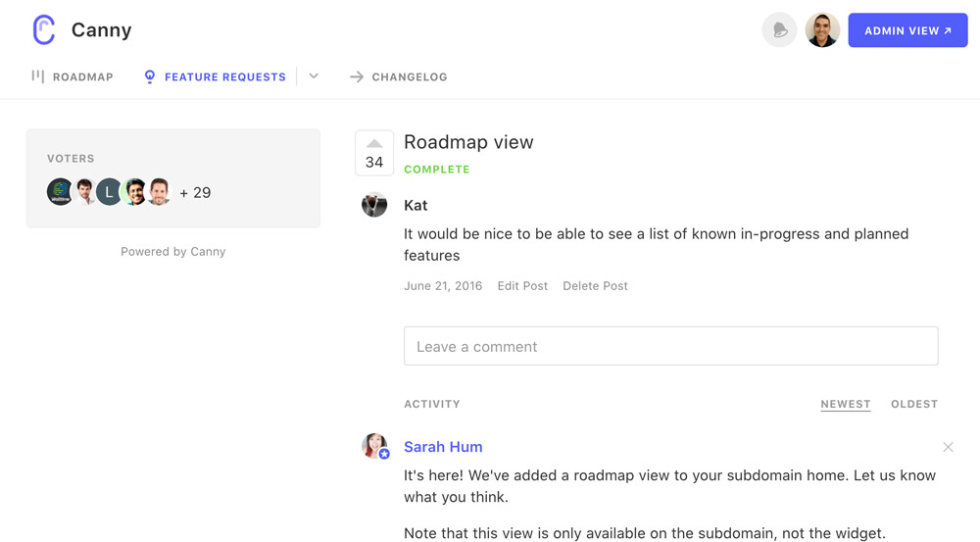Click Kat's author avatar
This screenshot has width=980, height=542.
[x=374, y=205]
